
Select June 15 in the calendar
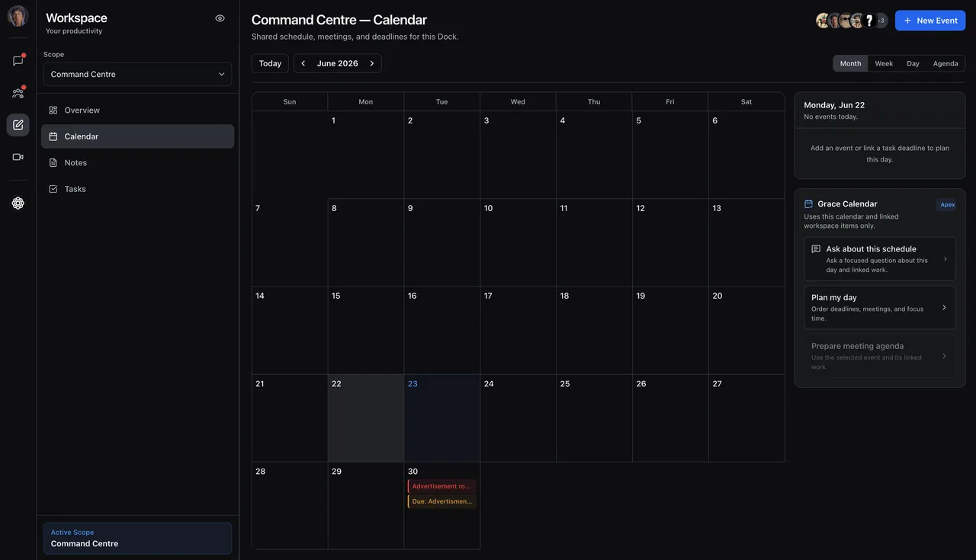[x=366, y=330]
